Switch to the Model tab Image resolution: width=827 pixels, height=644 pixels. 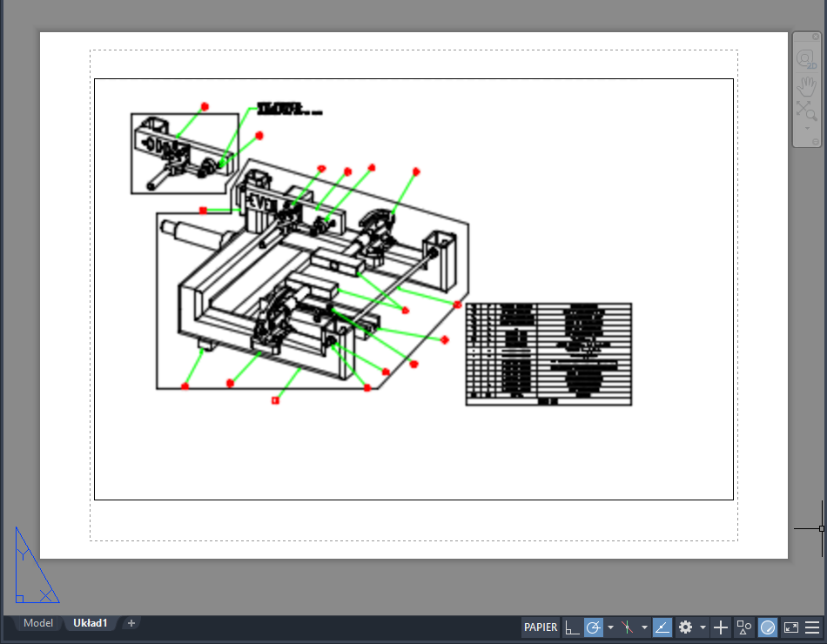(x=38, y=623)
